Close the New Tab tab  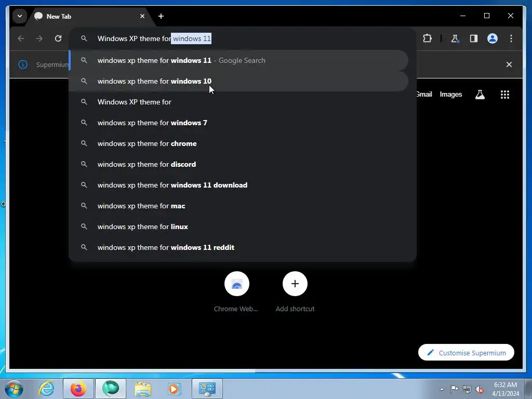[142, 16]
